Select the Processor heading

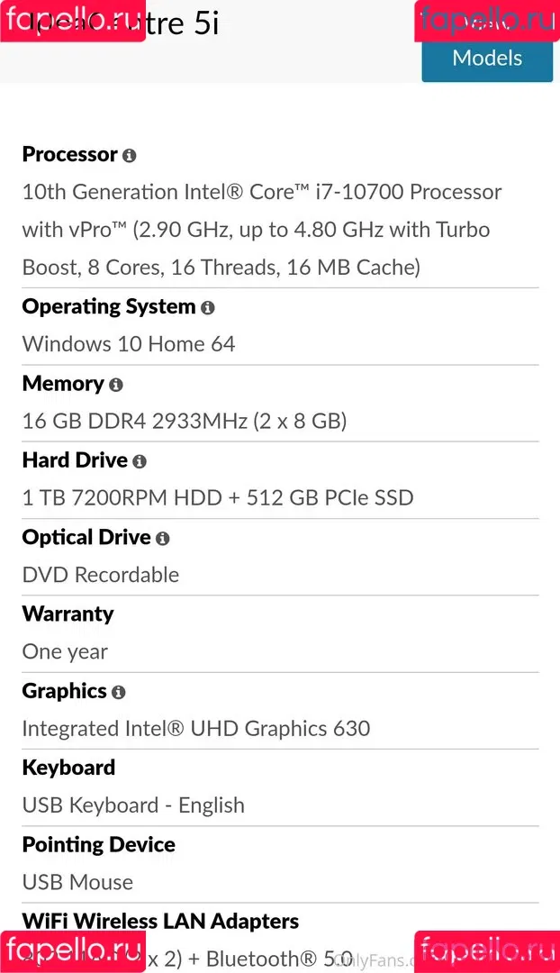tap(69, 155)
